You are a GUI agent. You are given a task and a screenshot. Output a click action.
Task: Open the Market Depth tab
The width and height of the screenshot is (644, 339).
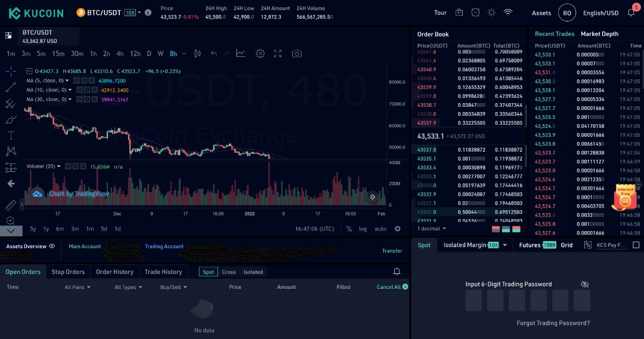tap(599, 34)
